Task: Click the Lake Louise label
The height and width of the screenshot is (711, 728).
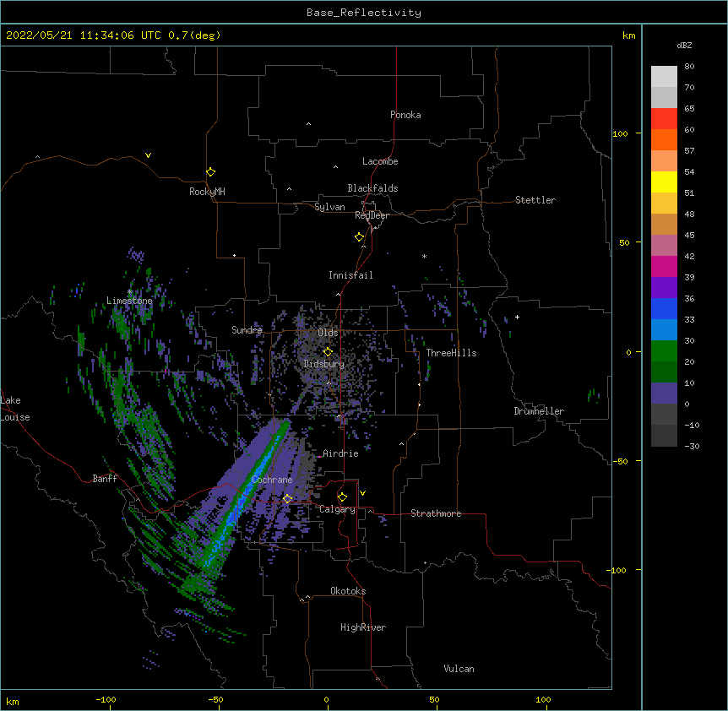Action: click(15, 409)
